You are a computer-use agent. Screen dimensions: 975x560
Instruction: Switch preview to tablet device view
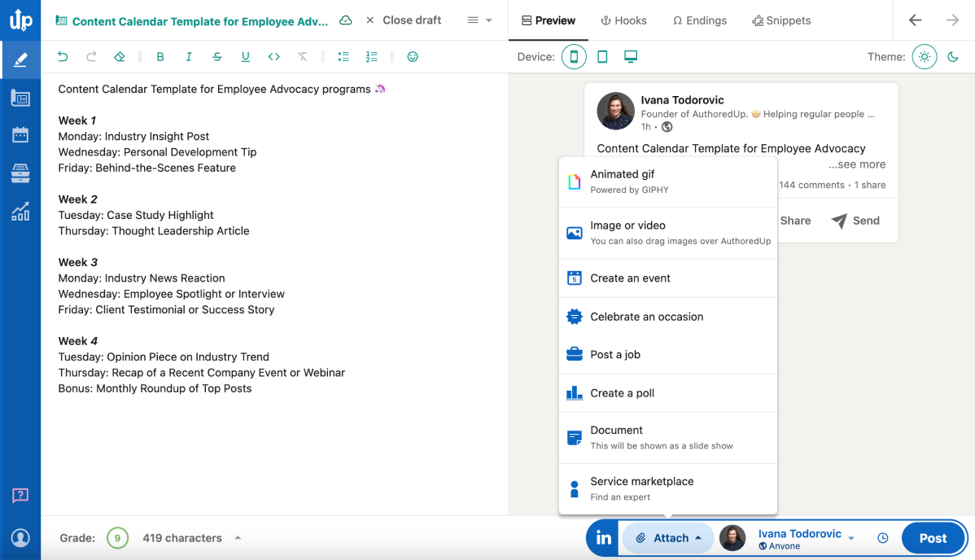(x=602, y=57)
